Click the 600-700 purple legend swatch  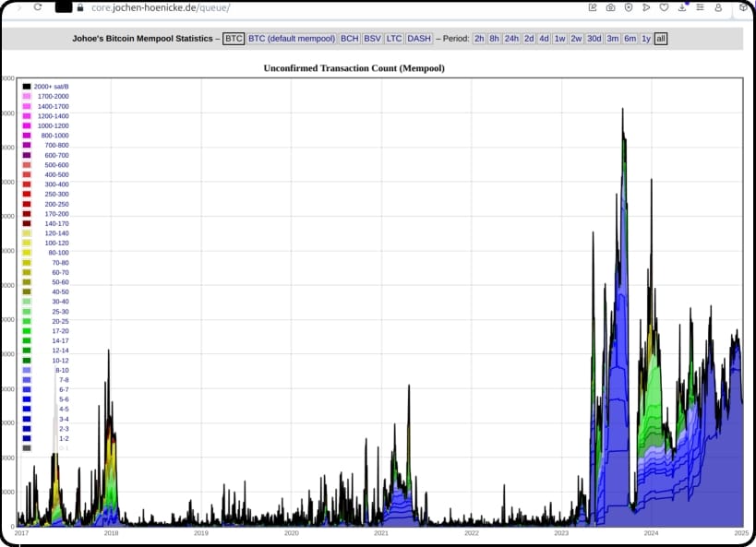point(27,155)
